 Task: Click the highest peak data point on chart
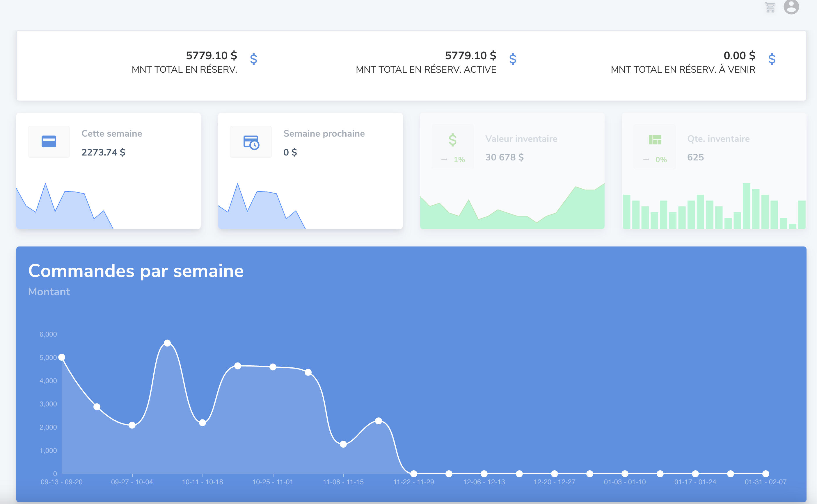pyautogui.click(x=168, y=343)
